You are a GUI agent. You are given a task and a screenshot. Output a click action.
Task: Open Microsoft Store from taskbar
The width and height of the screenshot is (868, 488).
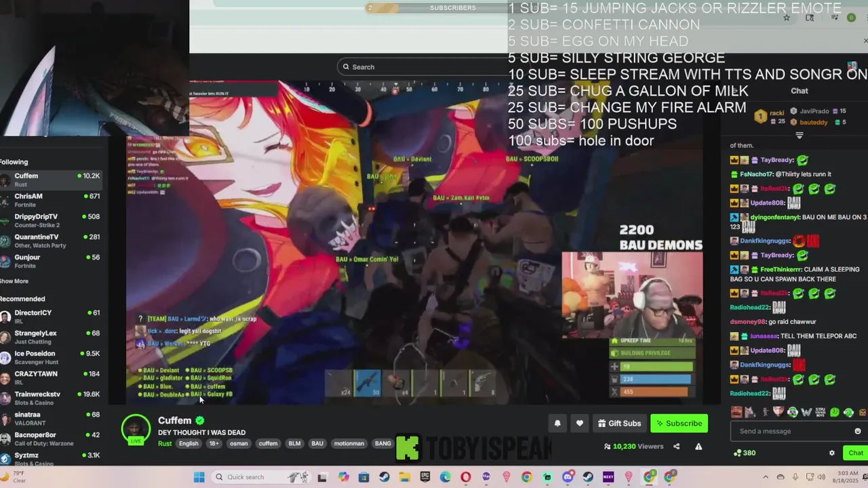coord(364,477)
